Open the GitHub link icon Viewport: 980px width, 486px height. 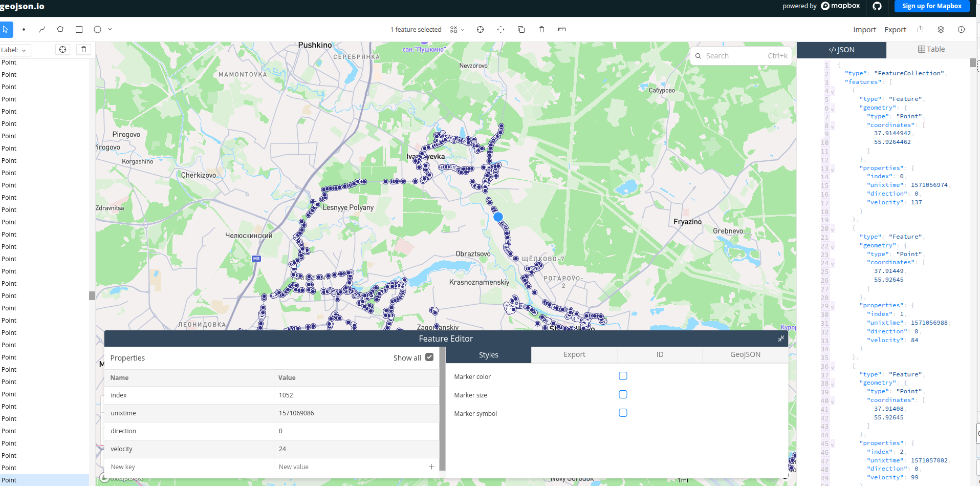tap(877, 6)
